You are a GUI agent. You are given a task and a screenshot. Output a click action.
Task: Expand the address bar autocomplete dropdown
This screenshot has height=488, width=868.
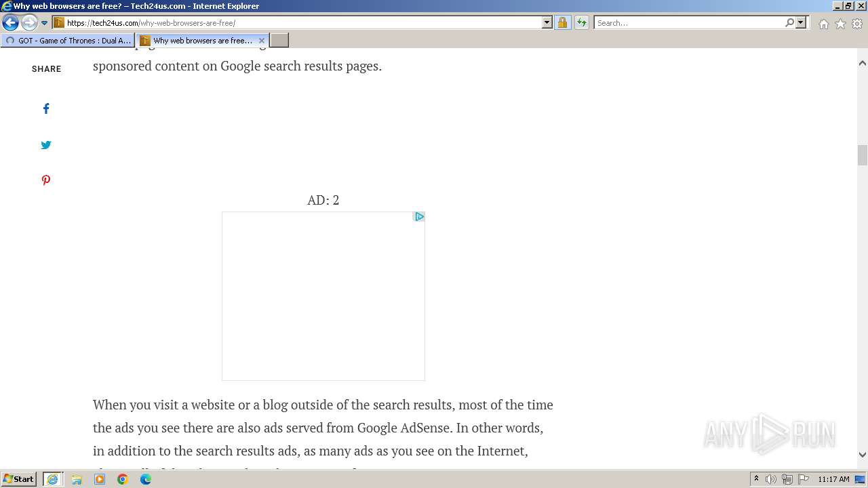(547, 22)
